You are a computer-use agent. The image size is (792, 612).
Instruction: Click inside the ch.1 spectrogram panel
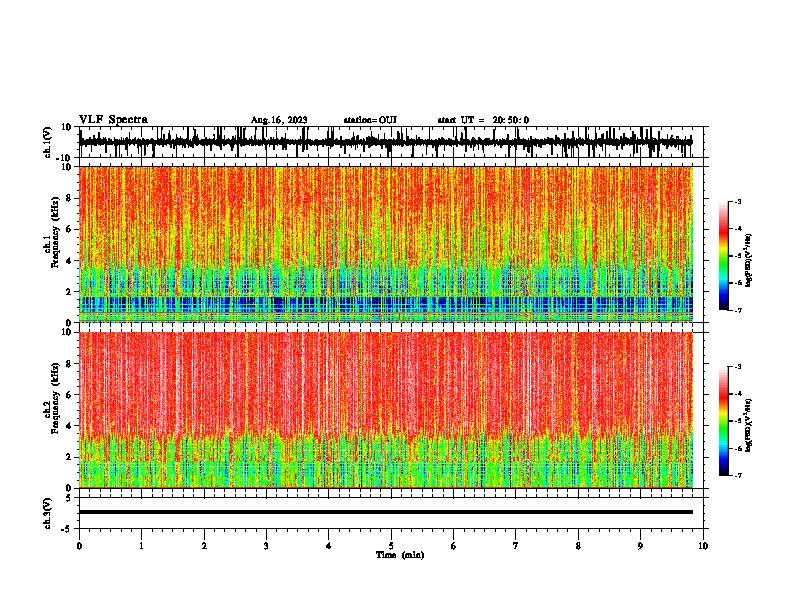click(385, 244)
